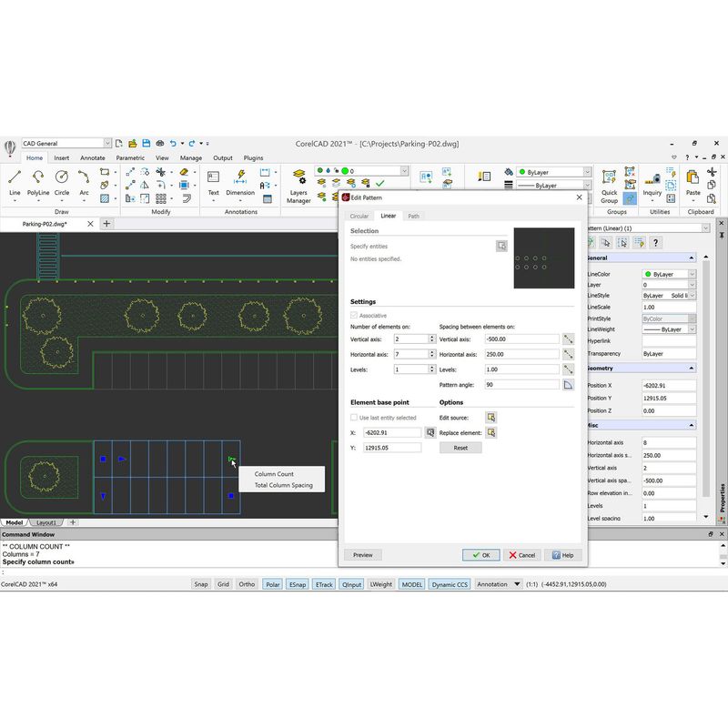Screen dimensions: 728x728
Task: Switch to the Annotate ribbon tab
Action: pyautogui.click(x=93, y=157)
